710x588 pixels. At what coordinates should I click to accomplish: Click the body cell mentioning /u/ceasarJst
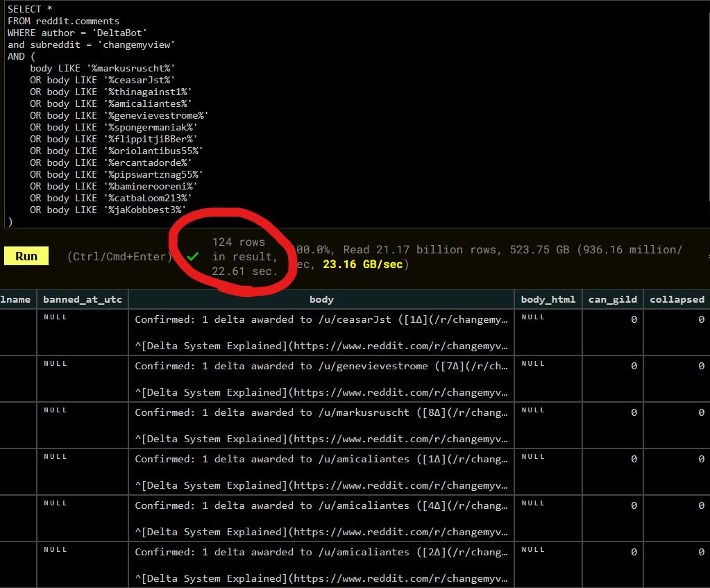pyautogui.click(x=321, y=333)
